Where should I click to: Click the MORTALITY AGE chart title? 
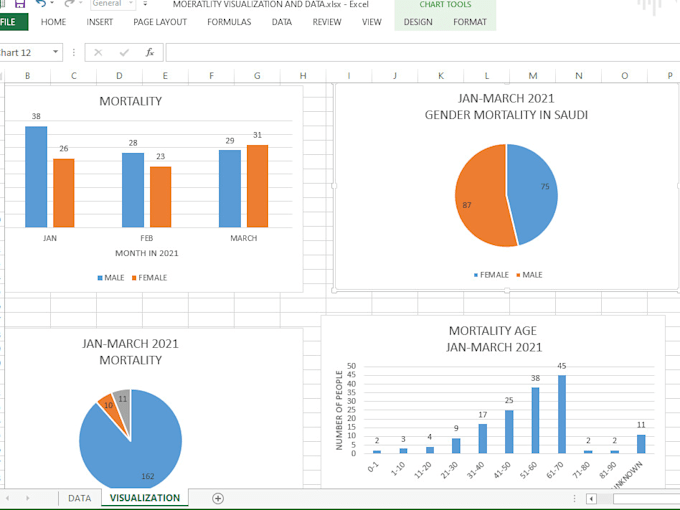[x=493, y=339]
